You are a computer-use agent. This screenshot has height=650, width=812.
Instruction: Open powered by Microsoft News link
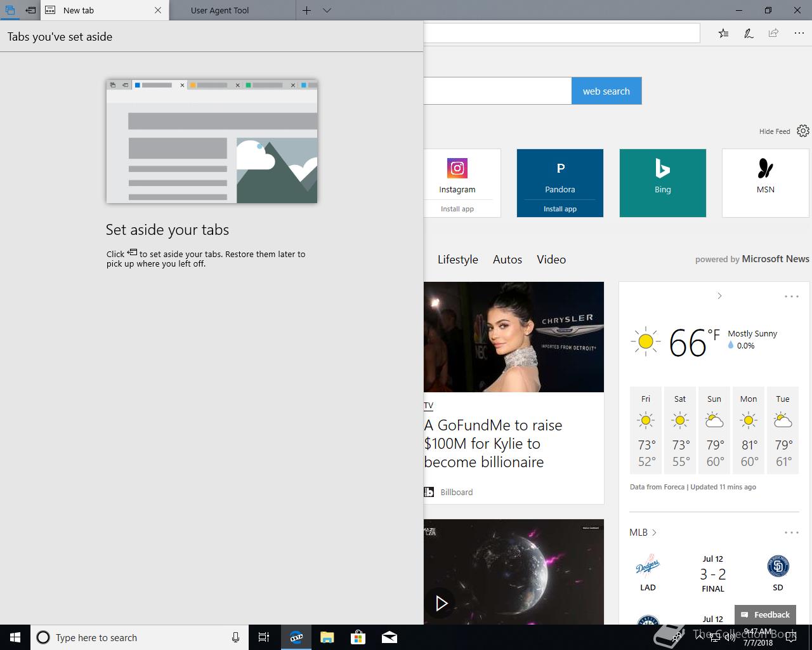752,259
